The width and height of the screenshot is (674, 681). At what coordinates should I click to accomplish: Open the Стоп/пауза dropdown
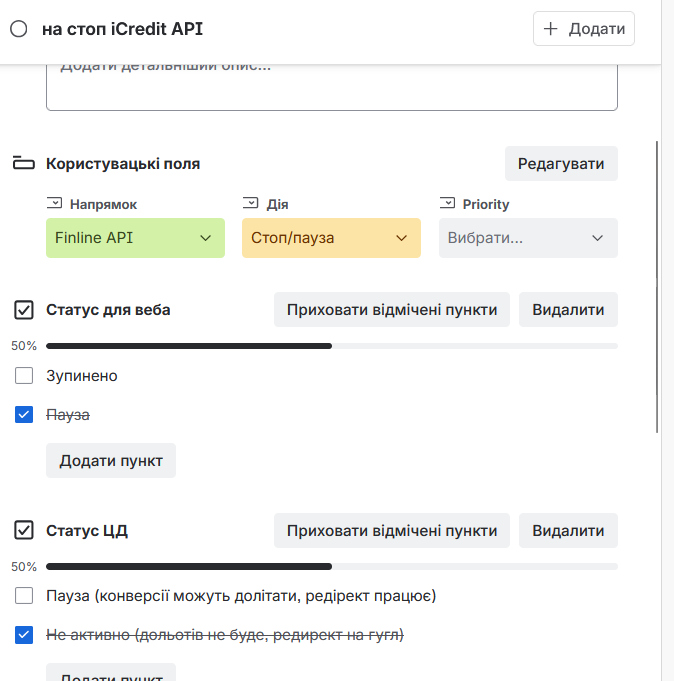pyautogui.click(x=331, y=238)
